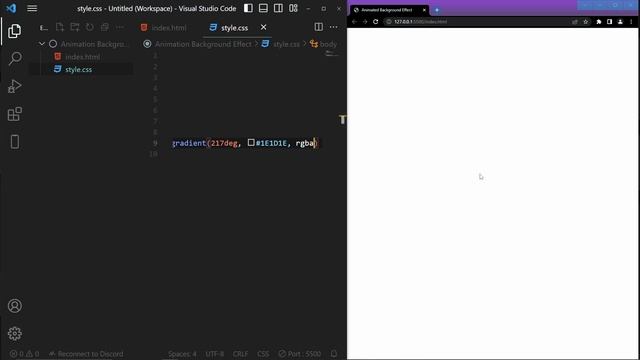Click the rgba text on line 9
The width and height of the screenshot is (640, 360).
click(x=305, y=143)
